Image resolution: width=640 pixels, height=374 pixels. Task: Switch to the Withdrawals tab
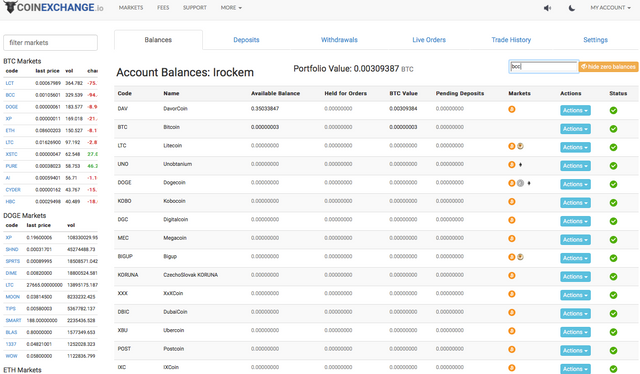click(x=339, y=40)
